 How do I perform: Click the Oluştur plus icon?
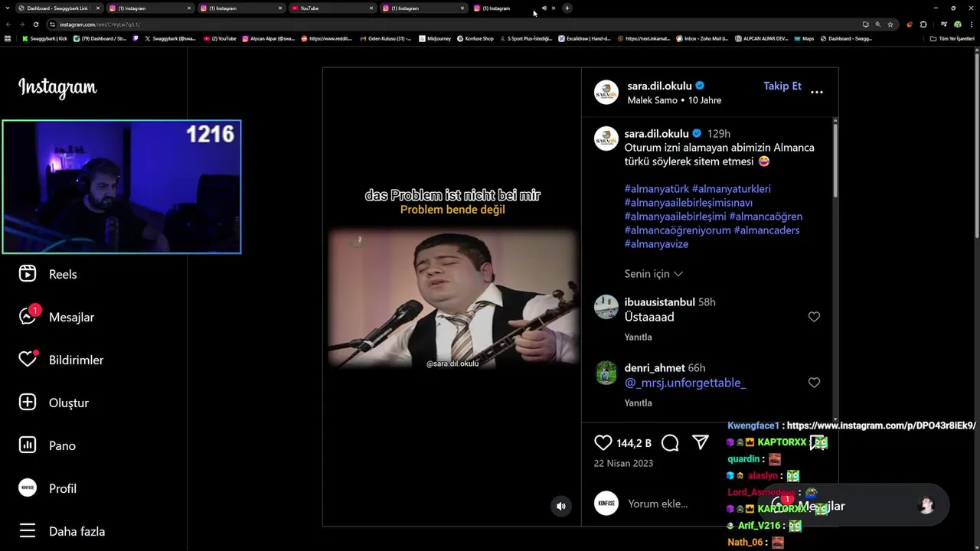[28, 403]
